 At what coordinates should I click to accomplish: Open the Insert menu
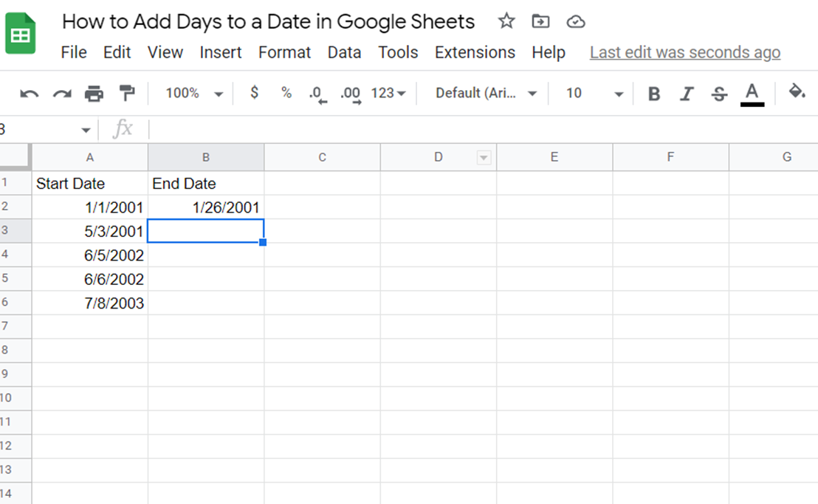tap(220, 52)
